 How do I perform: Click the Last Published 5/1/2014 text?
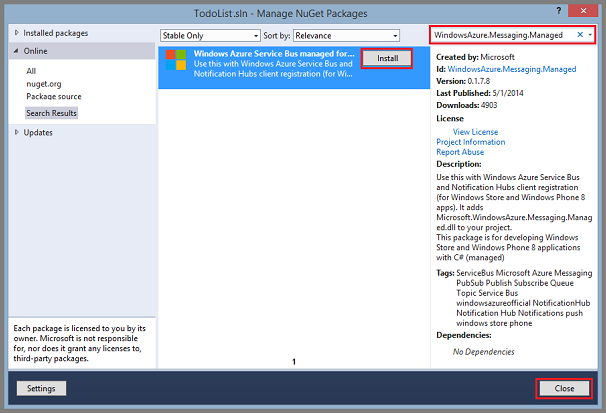click(480, 93)
